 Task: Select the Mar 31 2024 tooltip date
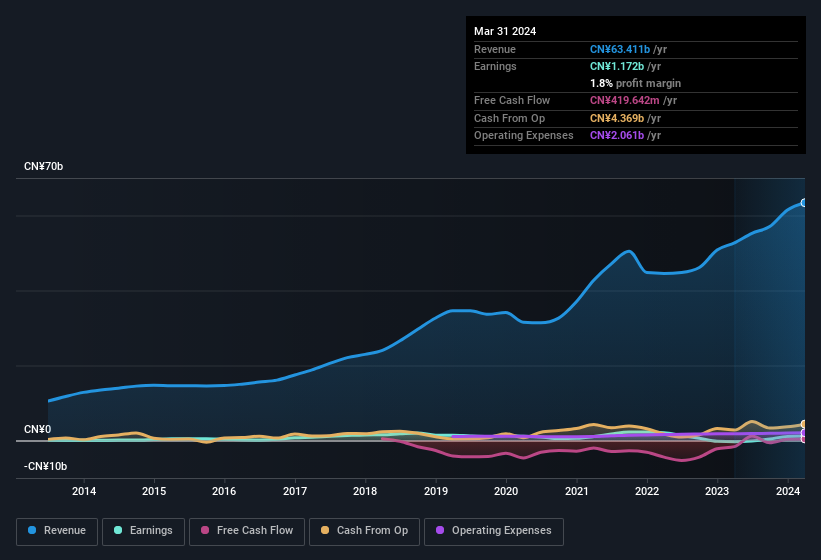pyautogui.click(x=505, y=31)
